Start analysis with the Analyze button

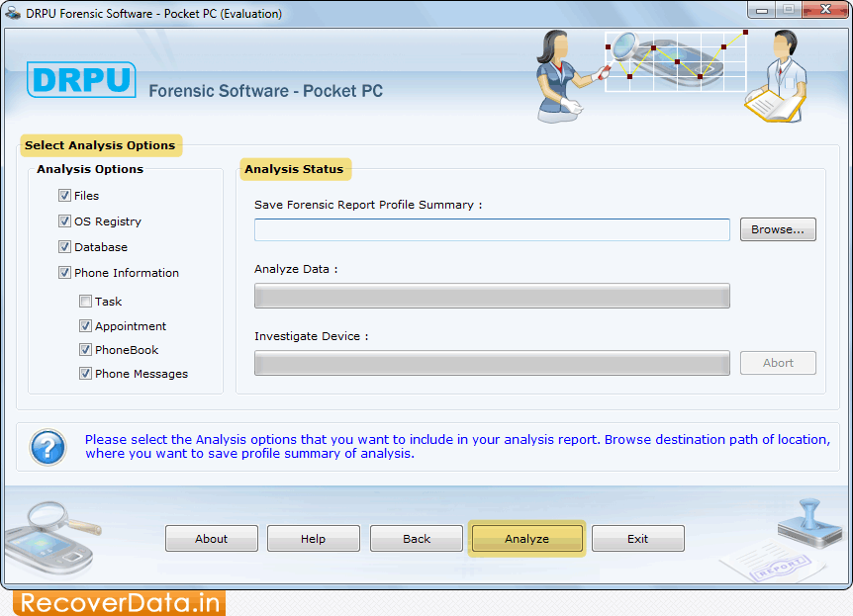[526, 538]
